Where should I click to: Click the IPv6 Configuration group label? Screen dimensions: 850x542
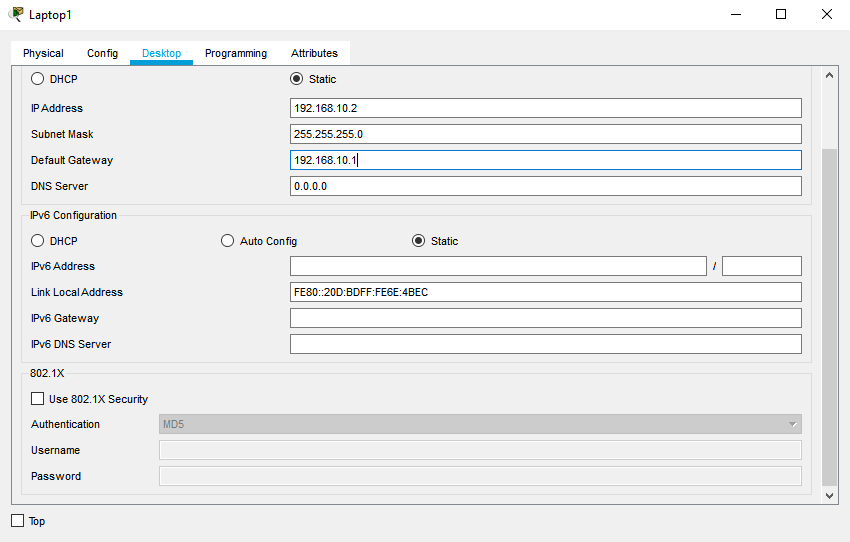(x=74, y=215)
